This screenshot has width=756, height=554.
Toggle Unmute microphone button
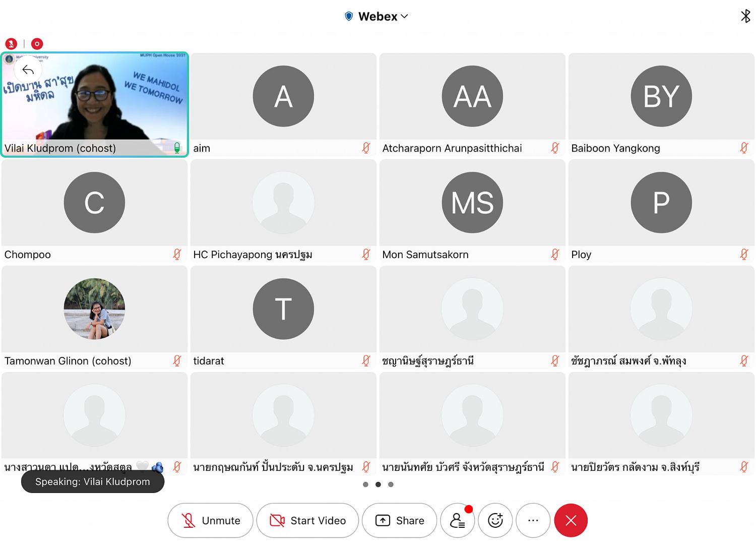tap(210, 520)
